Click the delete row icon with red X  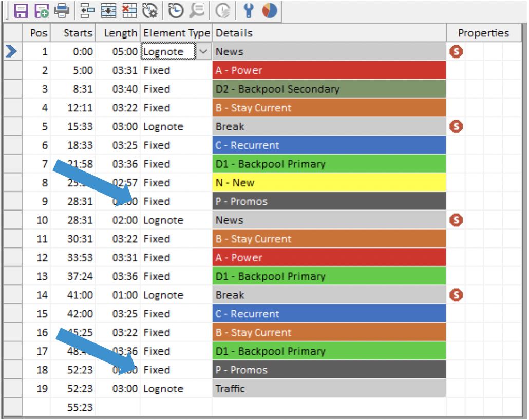pos(129,10)
